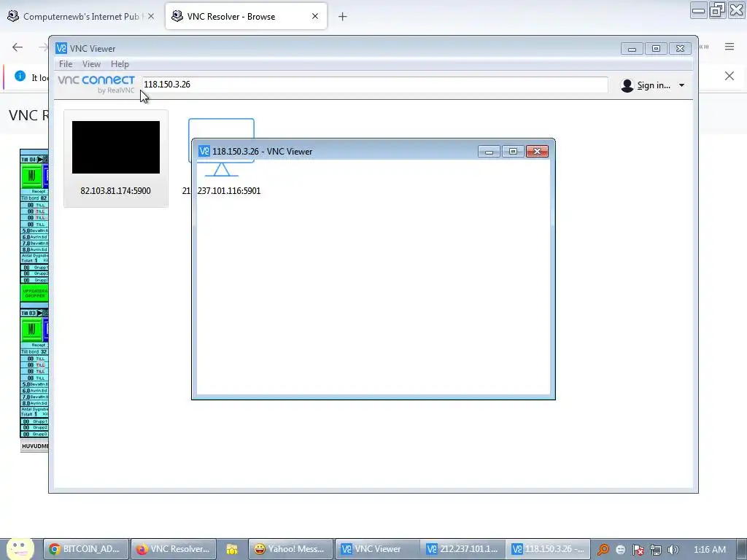The image size is (747, 560).
Task: Click the VNC Viewer main window title icon
Action: point(61,48)
